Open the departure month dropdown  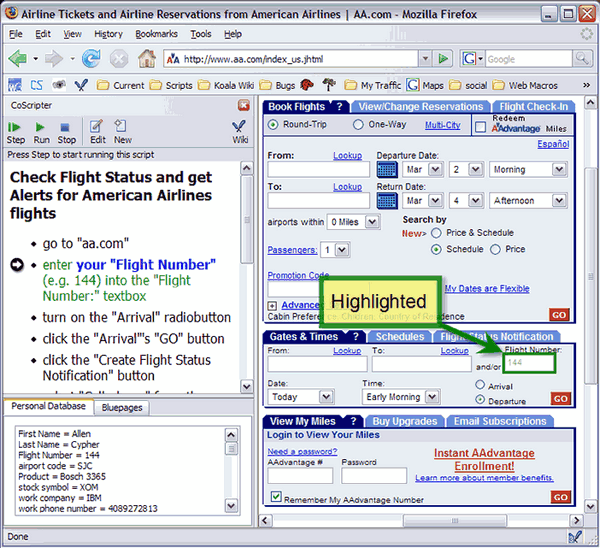pyautogui.click(x=423, y=169)
